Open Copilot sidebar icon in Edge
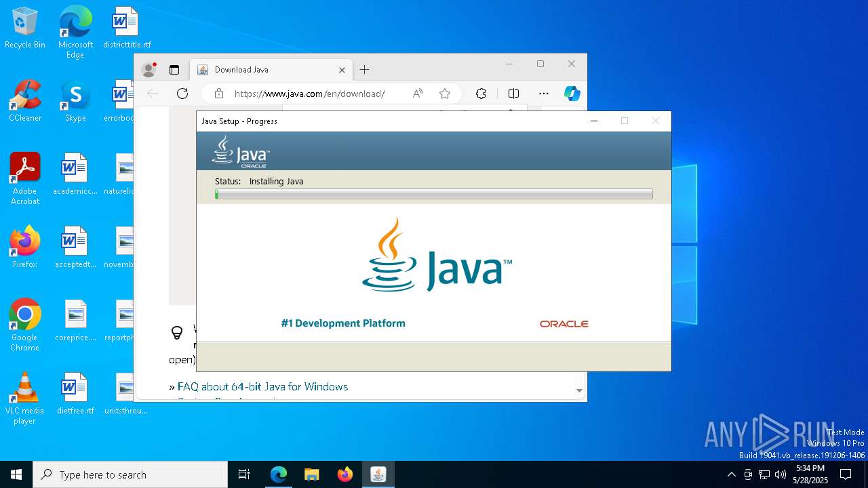 pyautogui.click(x=572, y=94)
